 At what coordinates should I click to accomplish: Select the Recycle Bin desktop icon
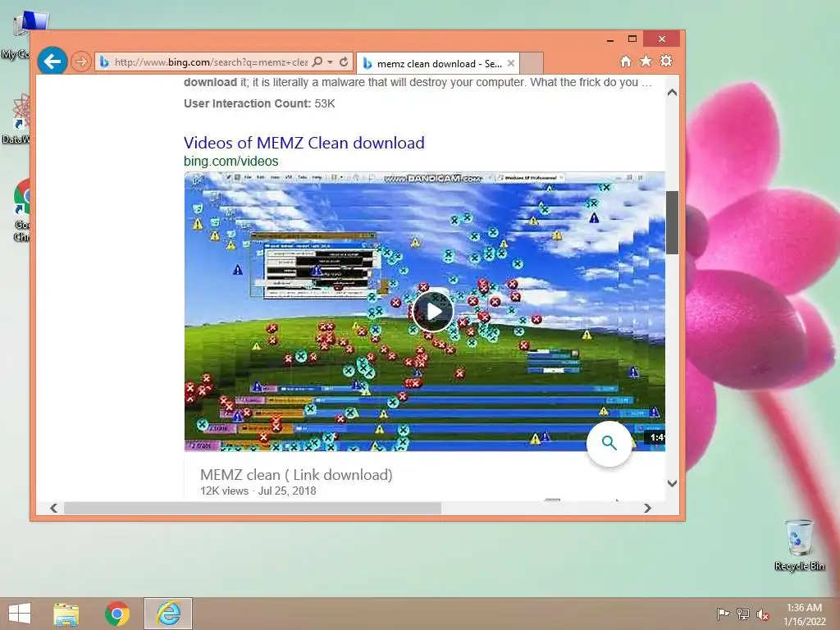point(800,545)
